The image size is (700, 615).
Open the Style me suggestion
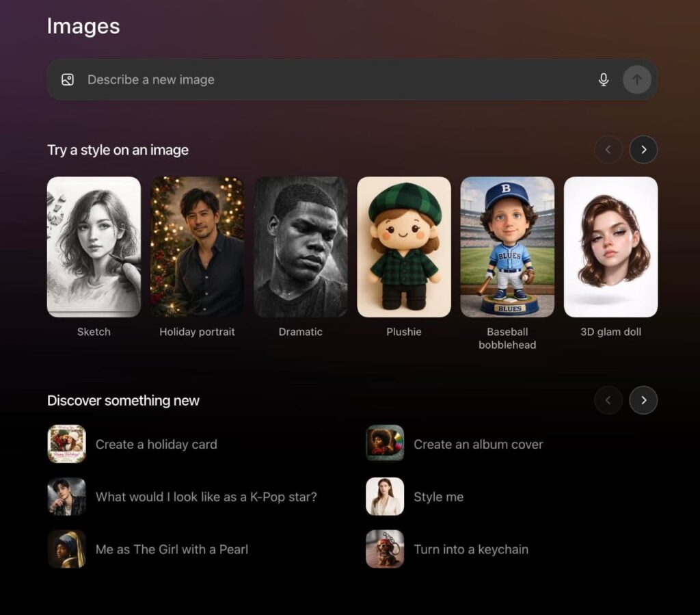[438, 497]
